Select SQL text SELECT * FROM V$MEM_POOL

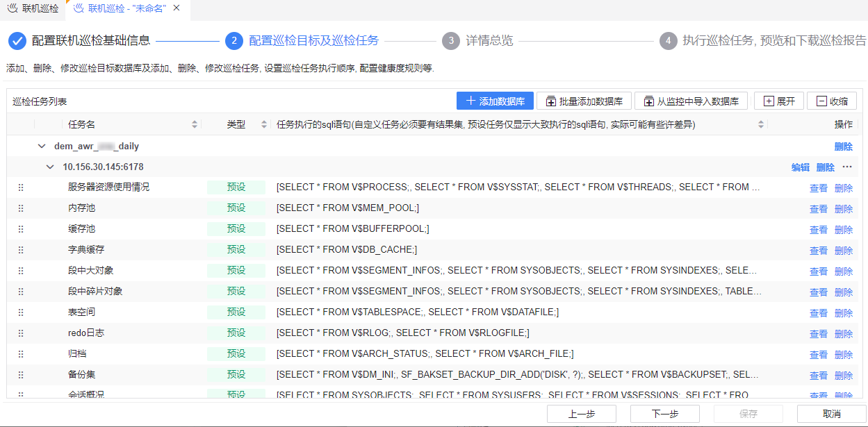point(347,208)
